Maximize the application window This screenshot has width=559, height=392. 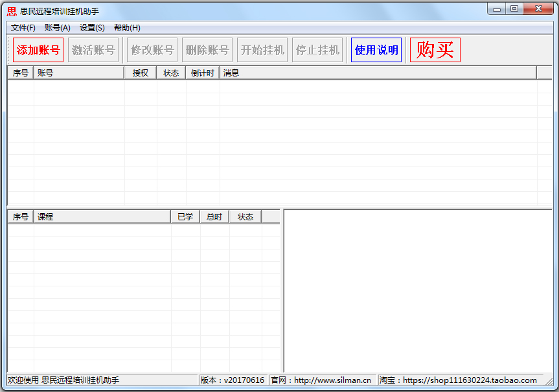click(514, 9)
